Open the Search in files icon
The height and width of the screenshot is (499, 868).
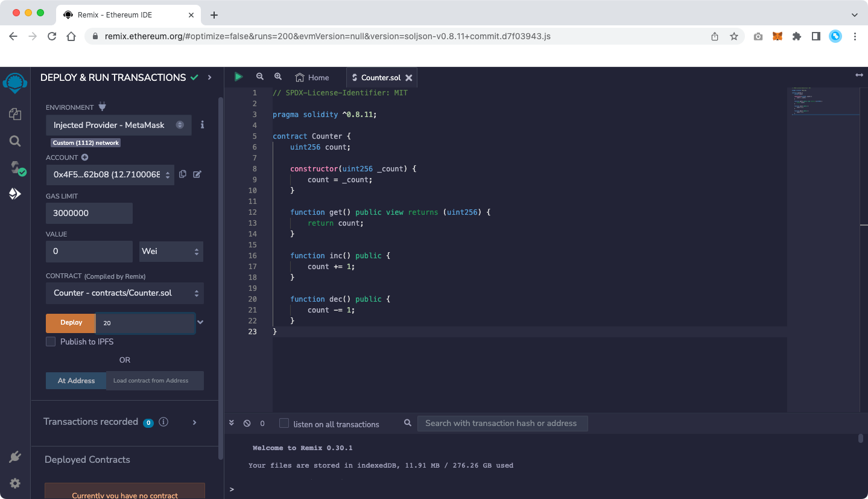click(x=15, y=141)
